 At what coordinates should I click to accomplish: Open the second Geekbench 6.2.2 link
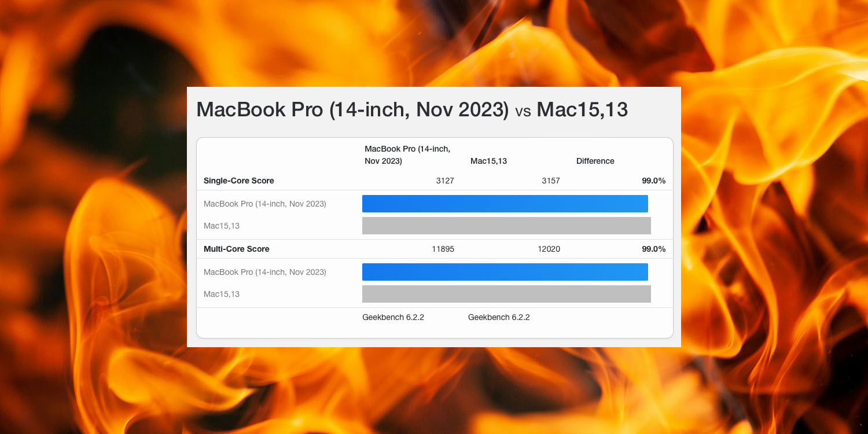(498, 317)
